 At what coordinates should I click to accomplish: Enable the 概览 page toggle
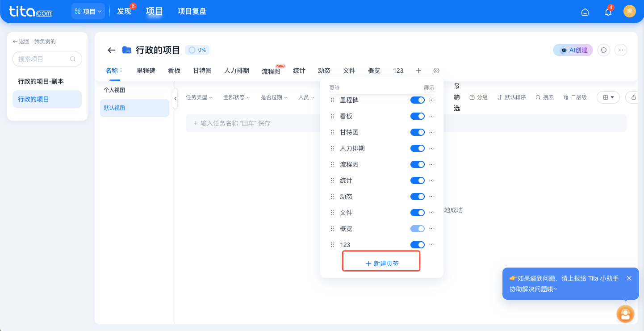pyautogui.click(x=418, y=228)
